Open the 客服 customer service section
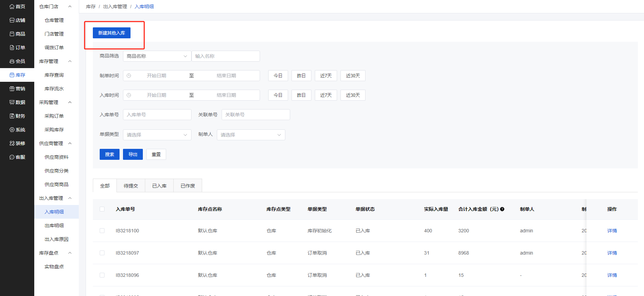Image resolution: width=644 pixels, height=296 pixels. (x=17, y=157)
